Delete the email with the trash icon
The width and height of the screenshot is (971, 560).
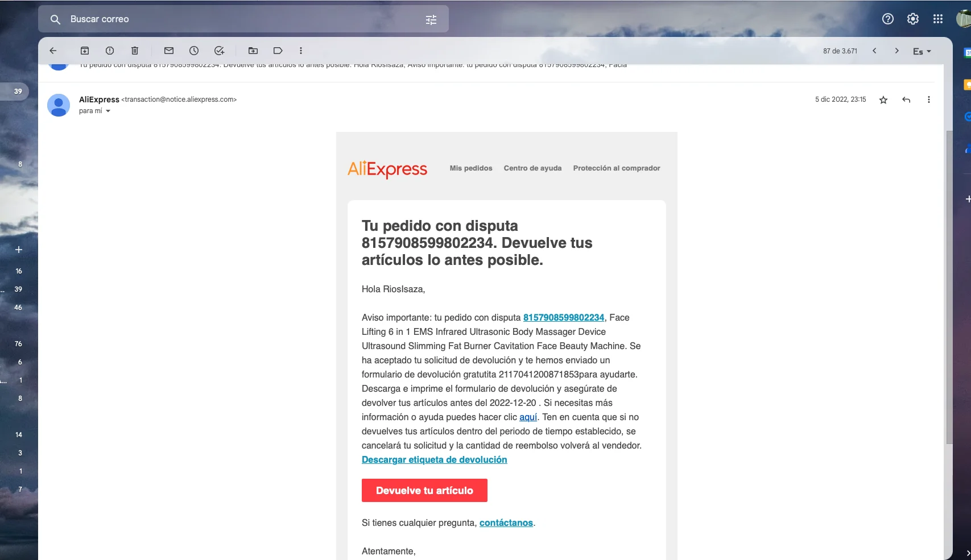click(135, 51)
